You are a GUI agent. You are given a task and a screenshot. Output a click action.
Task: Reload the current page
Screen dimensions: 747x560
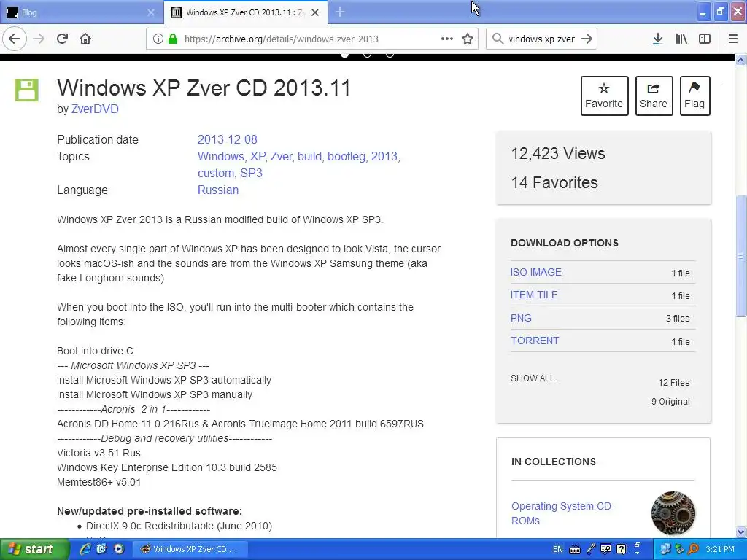tap(62, 39)
